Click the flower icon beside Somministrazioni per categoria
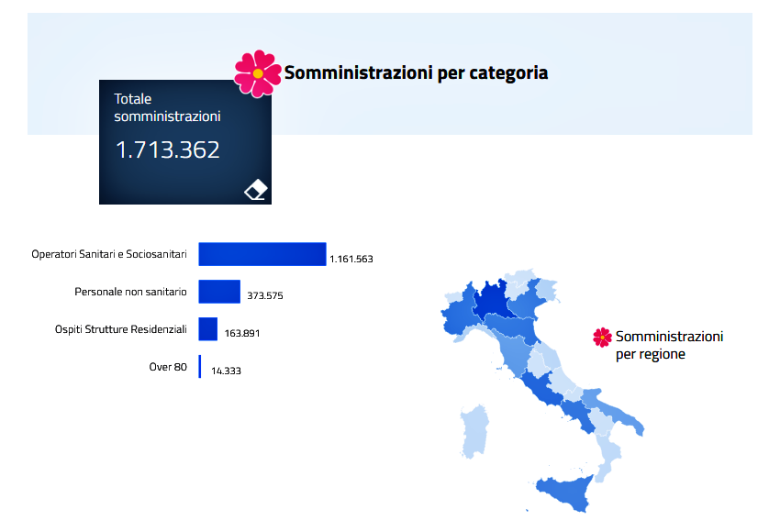The height and width of the screenshot is (532, 769). [258, 73]
